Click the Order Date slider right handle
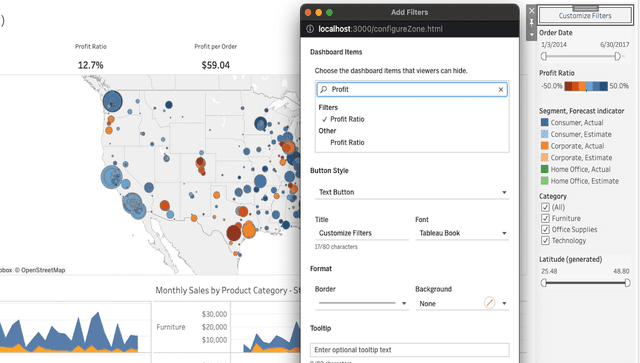Viewport: 640px width, 363px height. coord(617,56)
